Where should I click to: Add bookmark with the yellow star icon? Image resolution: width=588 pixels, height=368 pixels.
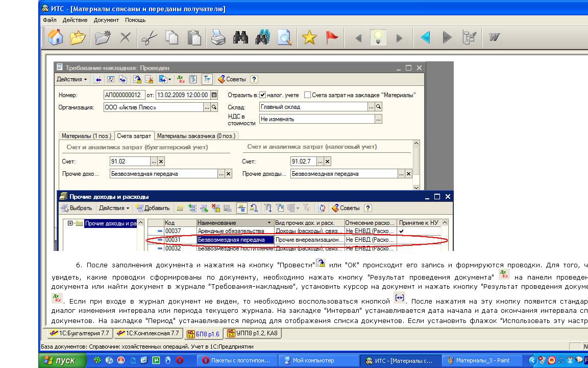coord(309,37)
